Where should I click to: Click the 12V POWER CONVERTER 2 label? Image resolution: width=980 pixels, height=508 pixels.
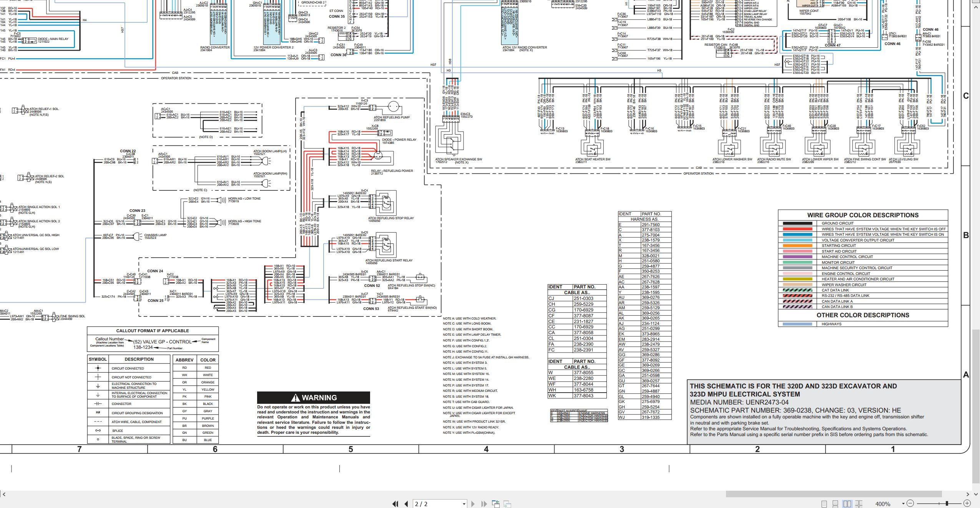point(273,47)
